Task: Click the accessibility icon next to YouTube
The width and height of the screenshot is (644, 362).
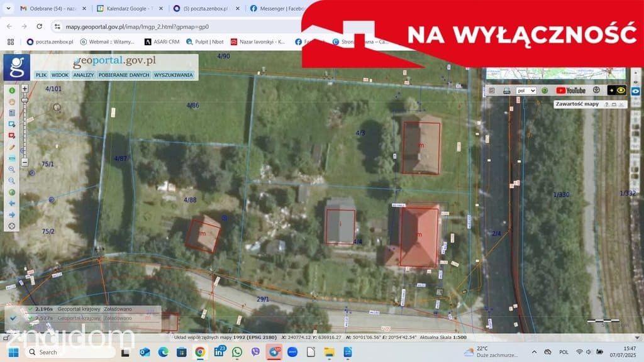Action: 596,90
